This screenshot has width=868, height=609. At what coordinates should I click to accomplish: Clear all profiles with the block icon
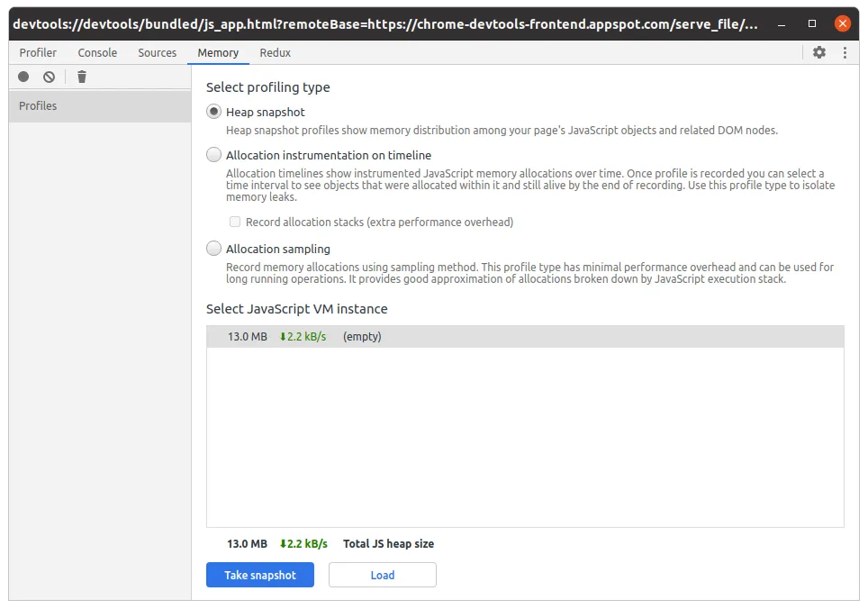coord(50,77)
